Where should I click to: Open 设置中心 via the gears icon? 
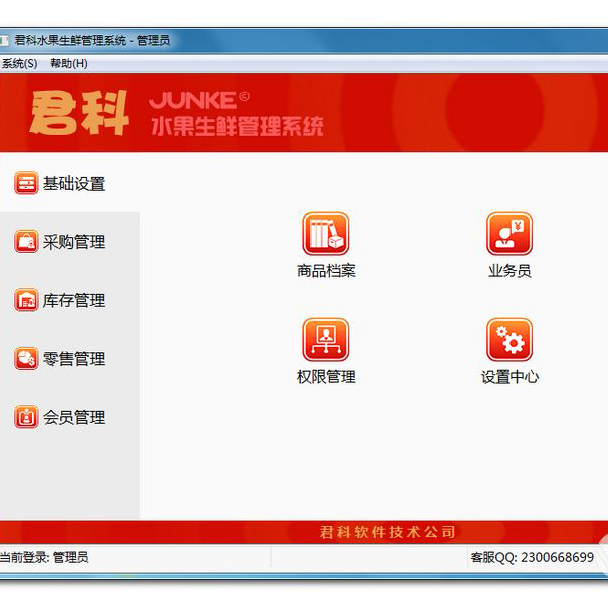(x=509, y=340)
